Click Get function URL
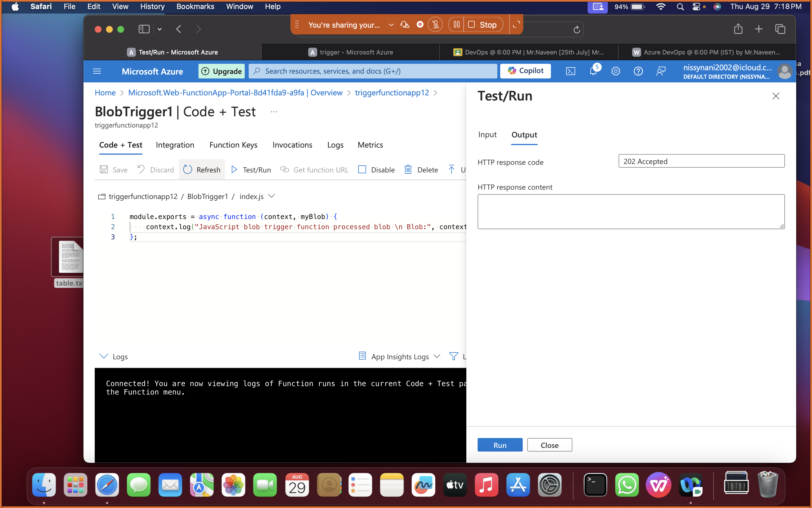 click(314, 170)
